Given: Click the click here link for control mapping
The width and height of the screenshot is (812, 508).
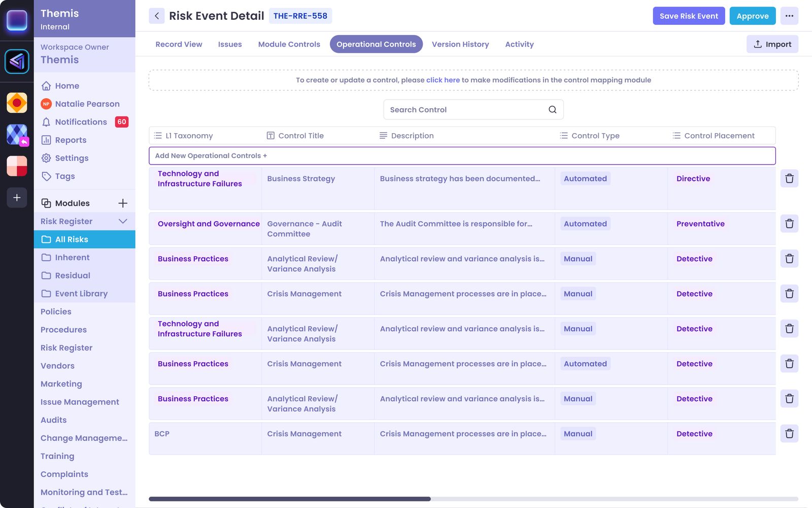Looking at the screenshot, I should click(x=443, y=80).
